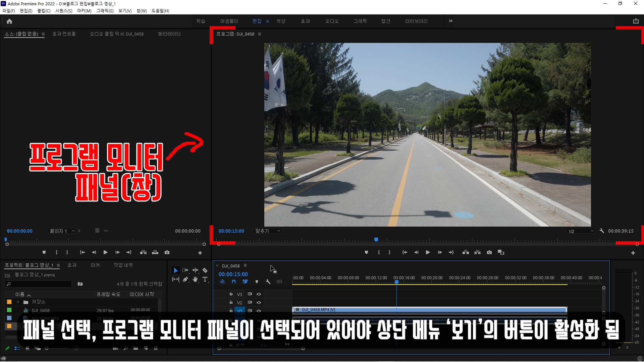Expand the 저장소 bin folder

pos(18,302)
